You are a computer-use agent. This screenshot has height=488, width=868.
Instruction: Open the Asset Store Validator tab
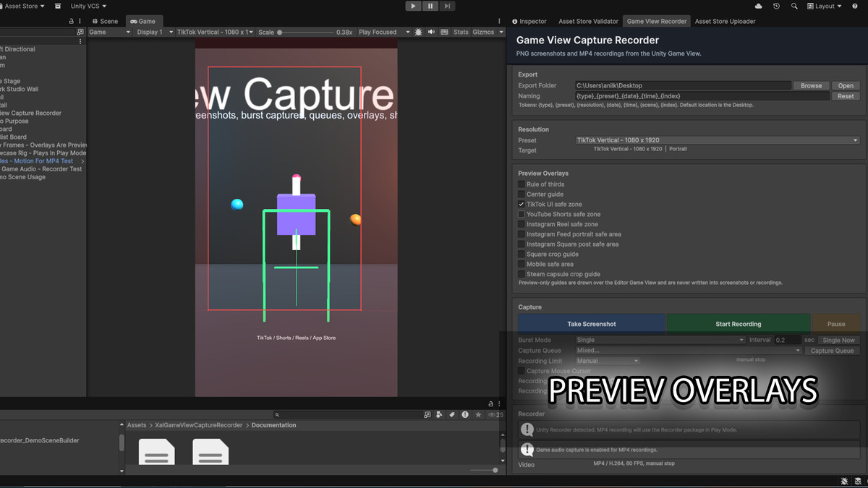tap(588, 22)
